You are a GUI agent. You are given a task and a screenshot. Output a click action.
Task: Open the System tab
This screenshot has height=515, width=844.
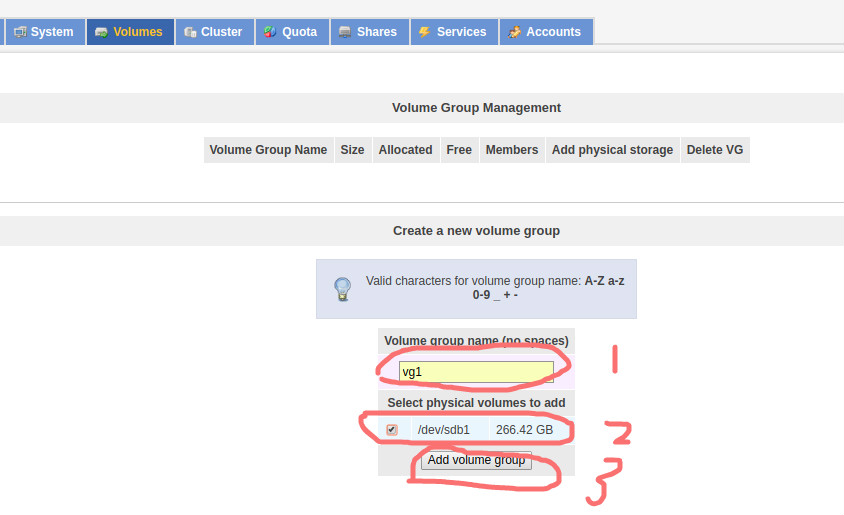(x=45, y=32)
